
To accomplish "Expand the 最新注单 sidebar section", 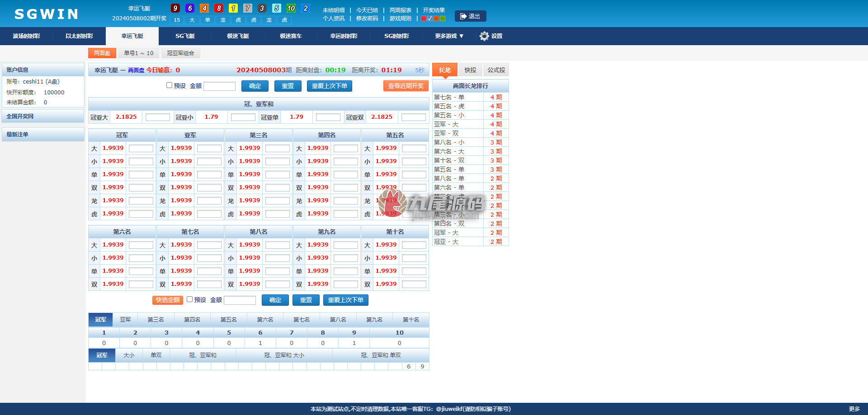I will click(43, 135).
